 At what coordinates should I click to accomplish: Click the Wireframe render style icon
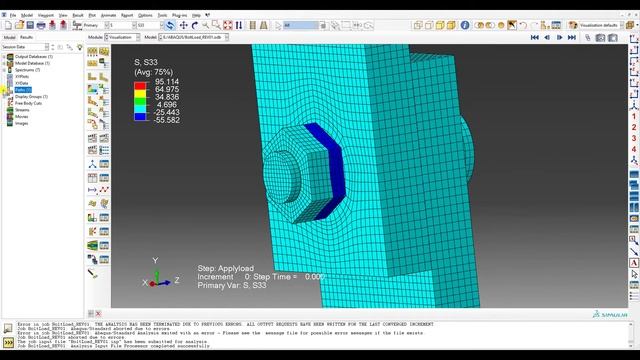tap(418, 25)
